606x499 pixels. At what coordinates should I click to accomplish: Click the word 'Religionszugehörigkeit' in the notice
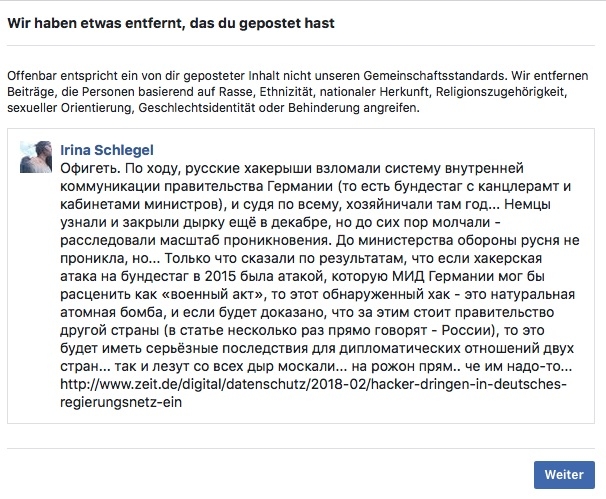(513, 91)
